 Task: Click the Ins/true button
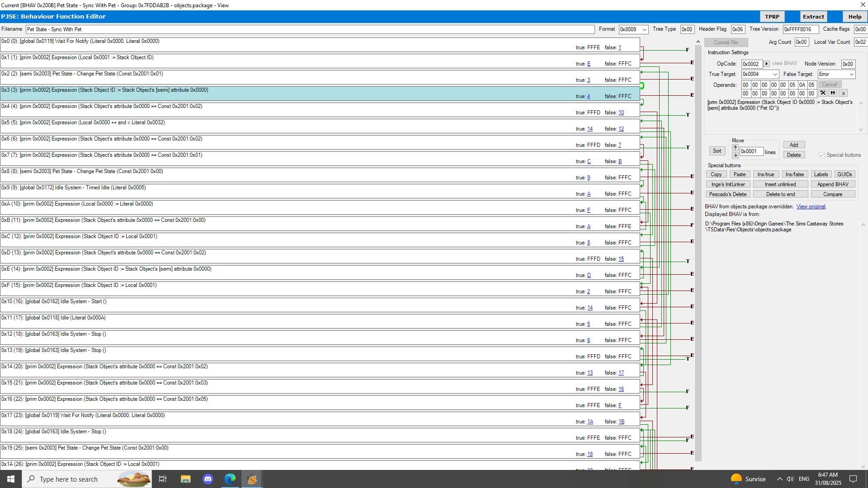pos(766,174)
